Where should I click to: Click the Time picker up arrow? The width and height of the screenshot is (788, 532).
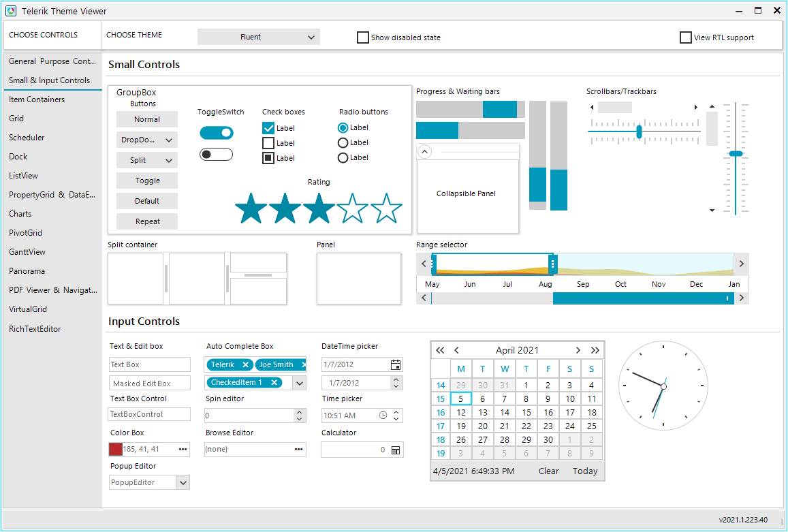coord(396,412)
